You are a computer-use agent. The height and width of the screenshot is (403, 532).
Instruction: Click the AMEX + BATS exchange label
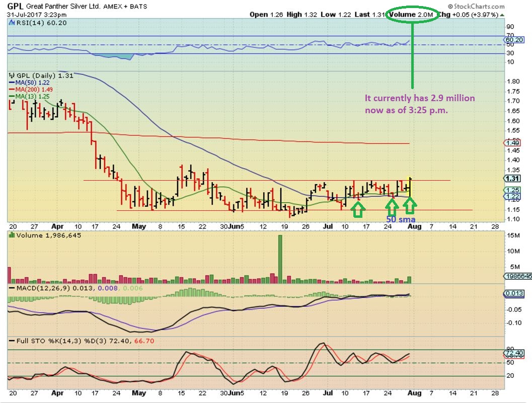[x=125, y=7]
